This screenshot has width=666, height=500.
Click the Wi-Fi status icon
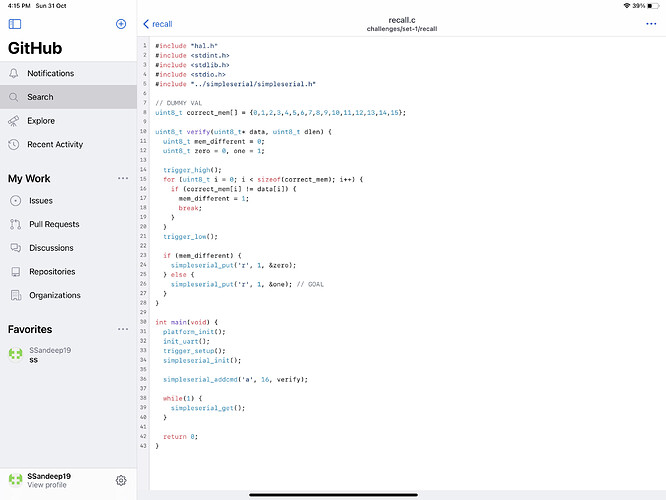(x=626, y=6)
